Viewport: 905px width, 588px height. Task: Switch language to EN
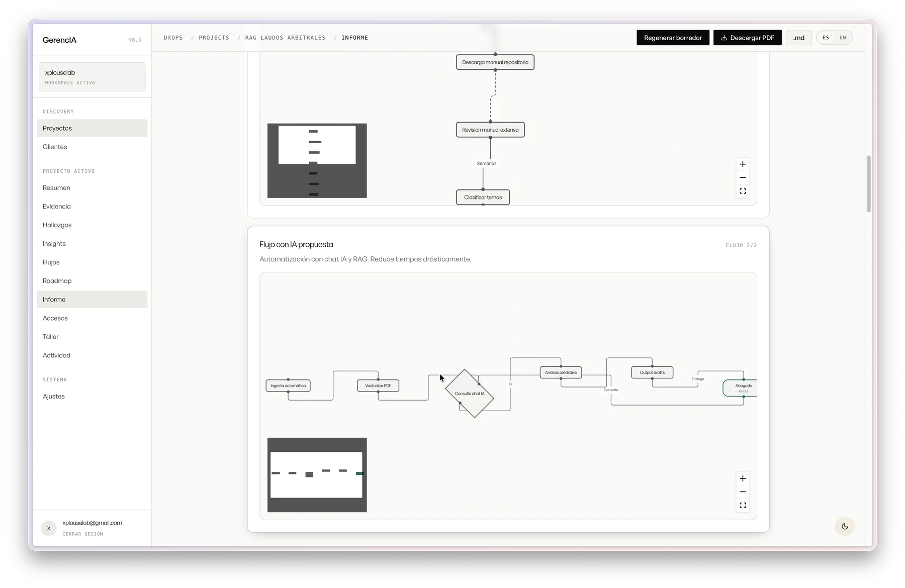843,38
